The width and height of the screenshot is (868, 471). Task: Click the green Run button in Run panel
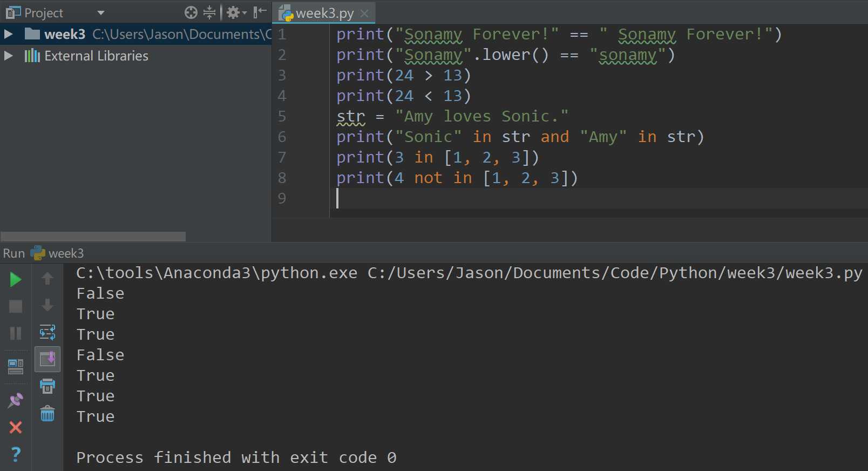16,279
